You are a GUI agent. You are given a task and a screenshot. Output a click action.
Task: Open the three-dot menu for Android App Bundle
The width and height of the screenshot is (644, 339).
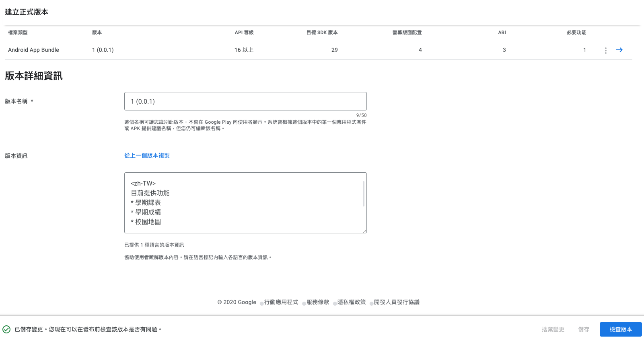[605, 50]
